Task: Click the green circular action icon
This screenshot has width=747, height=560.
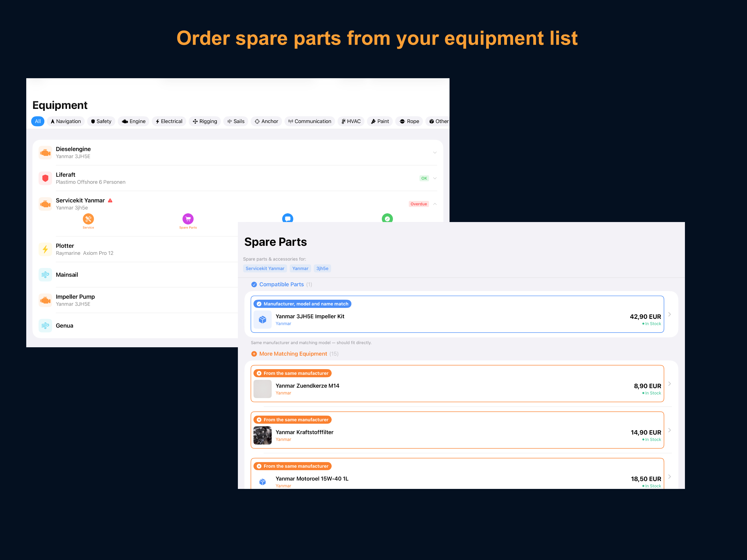Action: (x=387, y=218)
